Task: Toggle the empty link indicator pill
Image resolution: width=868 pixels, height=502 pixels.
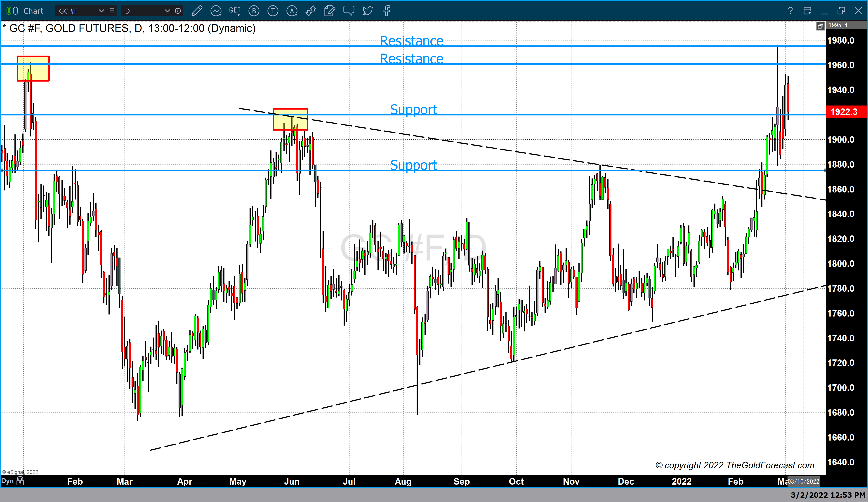Action: [x=16, y=11]
